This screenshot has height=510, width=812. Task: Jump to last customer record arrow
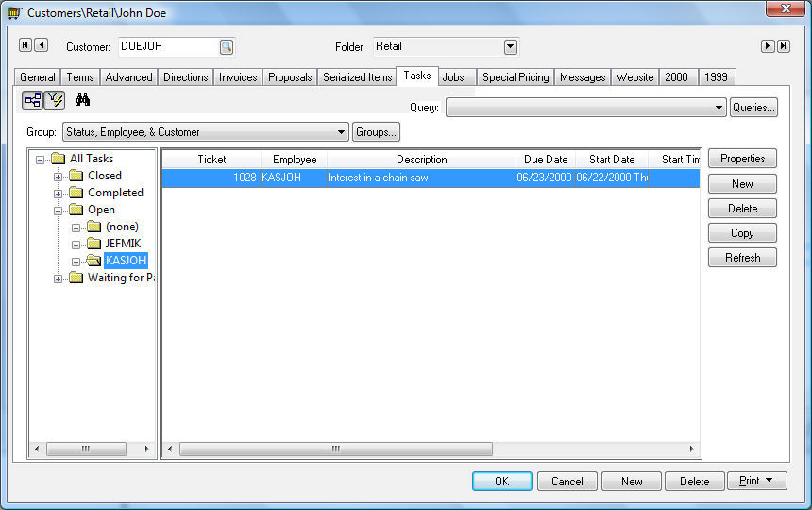coord(784,46)
